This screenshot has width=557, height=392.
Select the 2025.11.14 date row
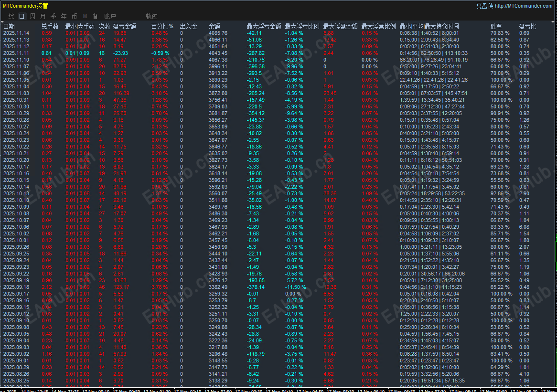click(x=16, y=33)
